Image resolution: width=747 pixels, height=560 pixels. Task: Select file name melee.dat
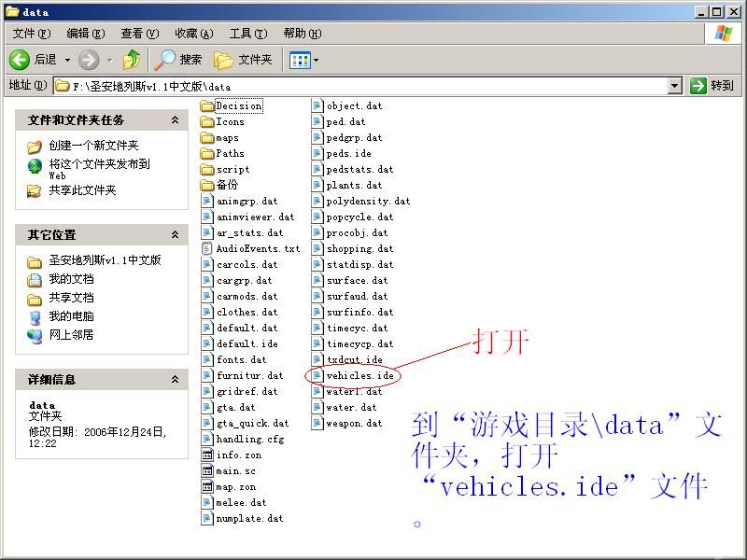coord(241,502)
